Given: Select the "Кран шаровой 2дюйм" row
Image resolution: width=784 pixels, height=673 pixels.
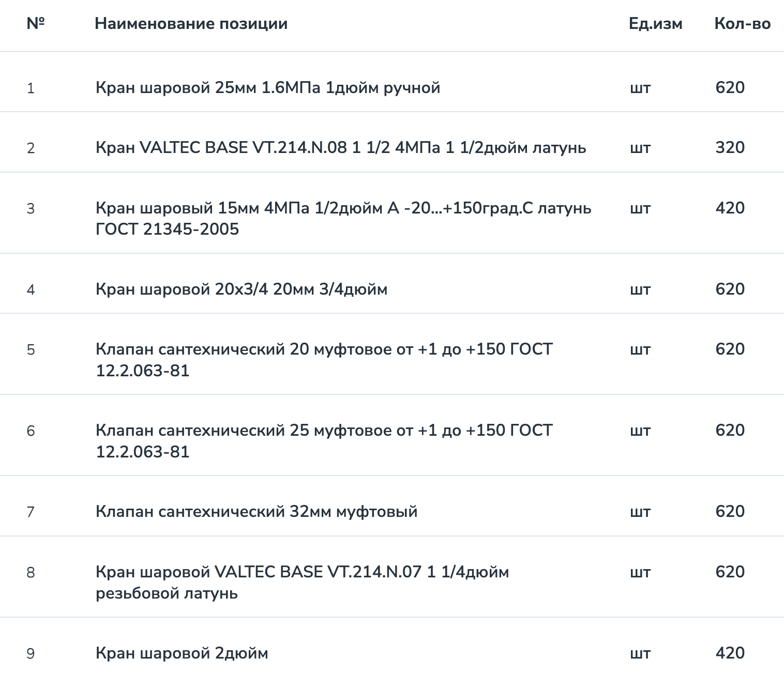Looking at the screenshot, I should pyautogui.click(x=182, y=653).
